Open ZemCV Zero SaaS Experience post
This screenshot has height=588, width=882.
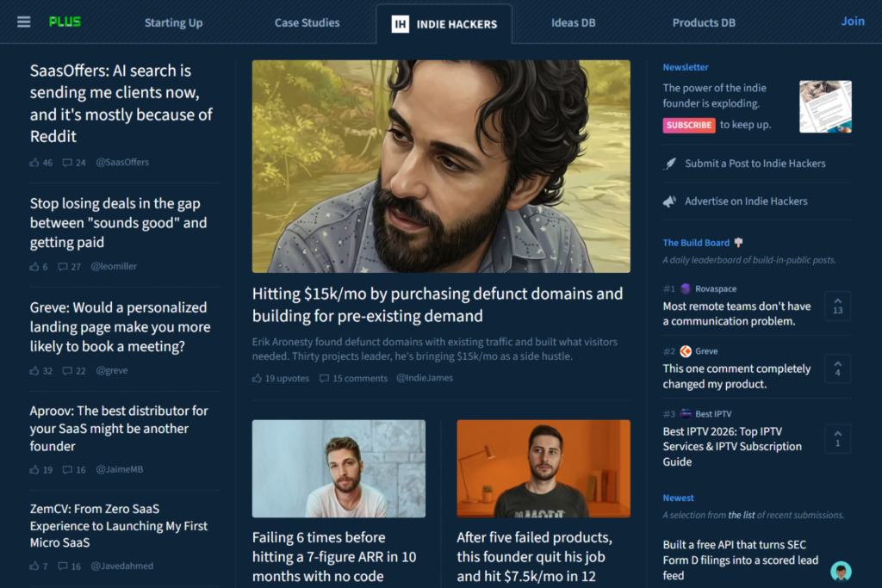point(119,526)
